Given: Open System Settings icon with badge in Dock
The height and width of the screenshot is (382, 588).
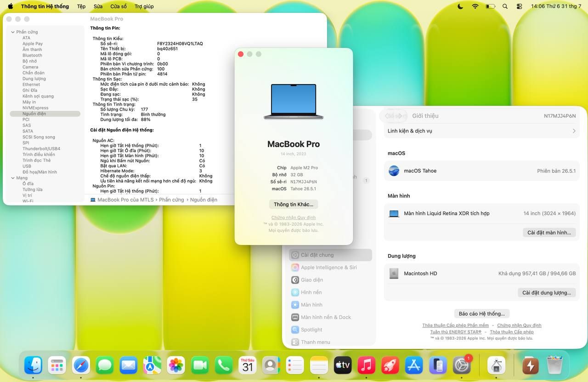Looking at the screenshot, I should (x=462, y=365).
